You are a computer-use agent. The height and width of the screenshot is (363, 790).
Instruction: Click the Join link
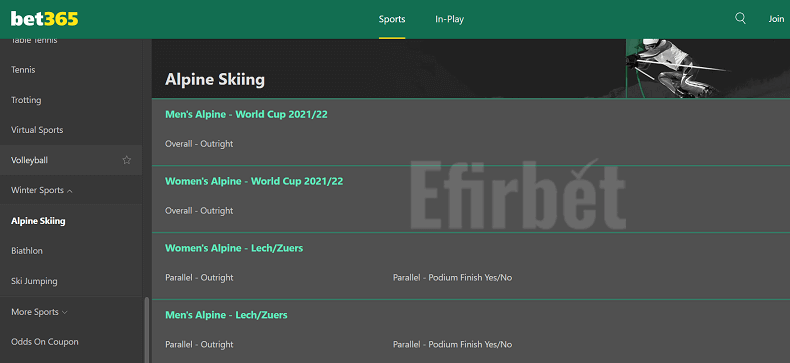coord(776,19)
